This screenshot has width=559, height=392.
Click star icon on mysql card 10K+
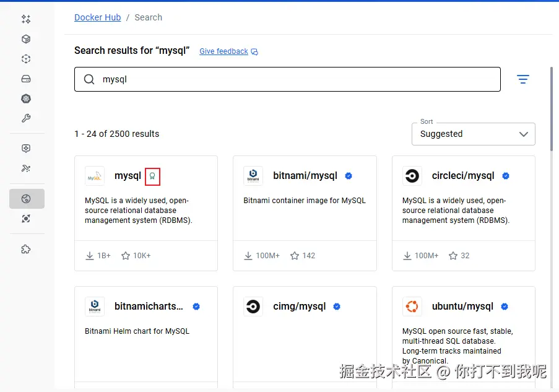click(126, 256)
